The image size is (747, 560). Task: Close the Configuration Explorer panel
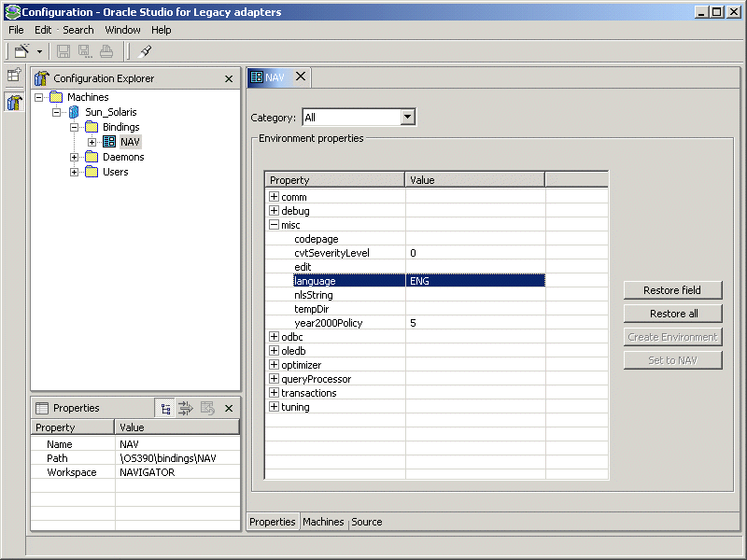(229, 78)
